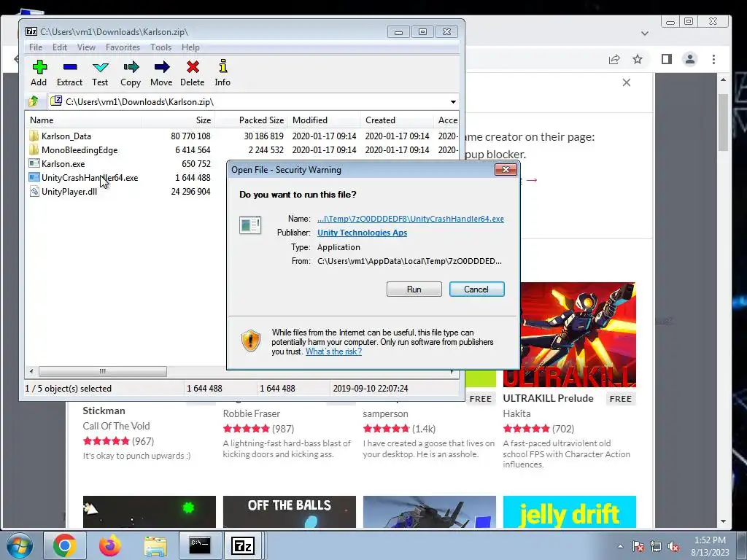This screenshot has height=560, width=747.
Task: Show hidden system tray icons
Action: coord(620,546)
